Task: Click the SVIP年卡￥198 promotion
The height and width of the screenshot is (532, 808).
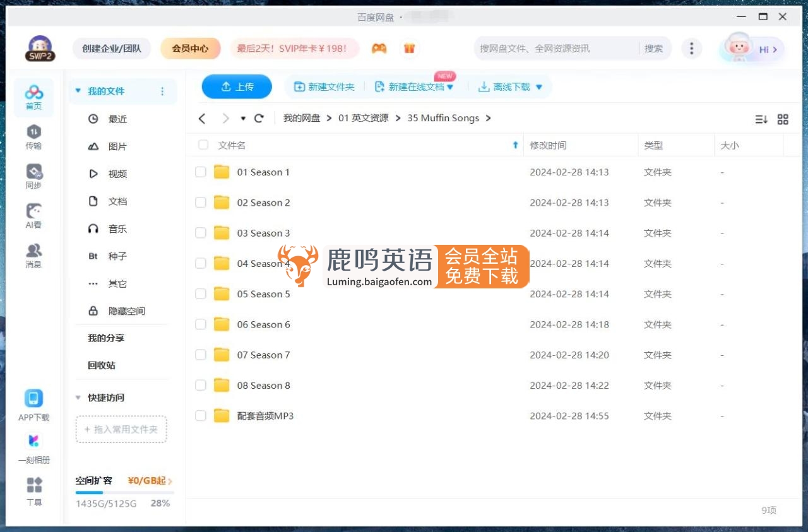Action: (x=294, y=49)
